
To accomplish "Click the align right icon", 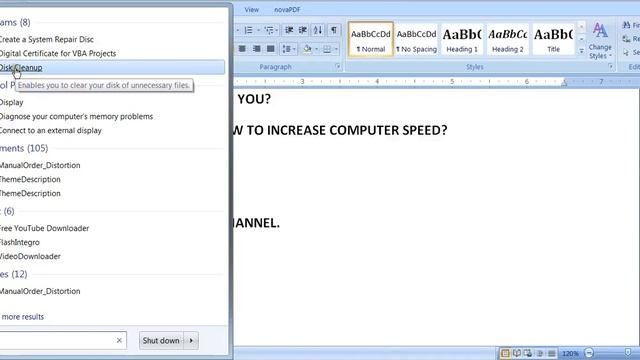I will pyautogui.click(x=256, y=49).
